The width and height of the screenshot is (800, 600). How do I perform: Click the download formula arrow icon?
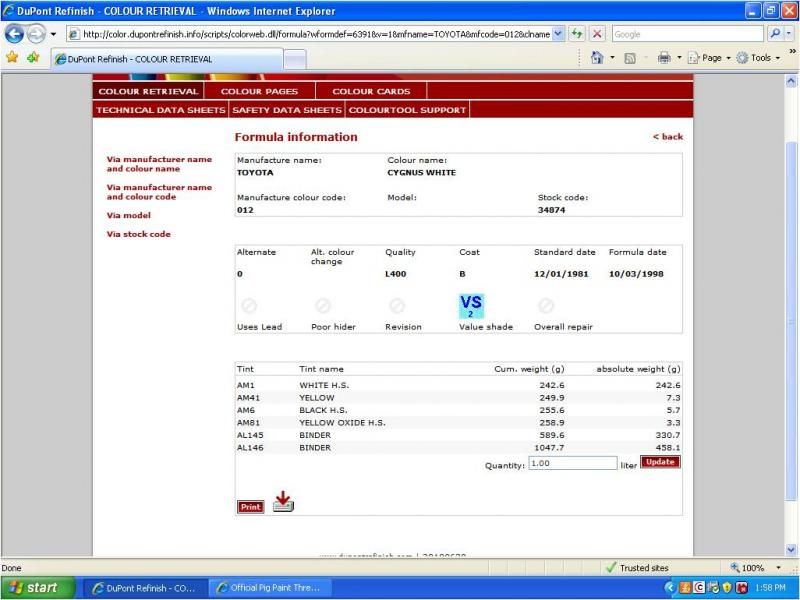tap(283, 502)
